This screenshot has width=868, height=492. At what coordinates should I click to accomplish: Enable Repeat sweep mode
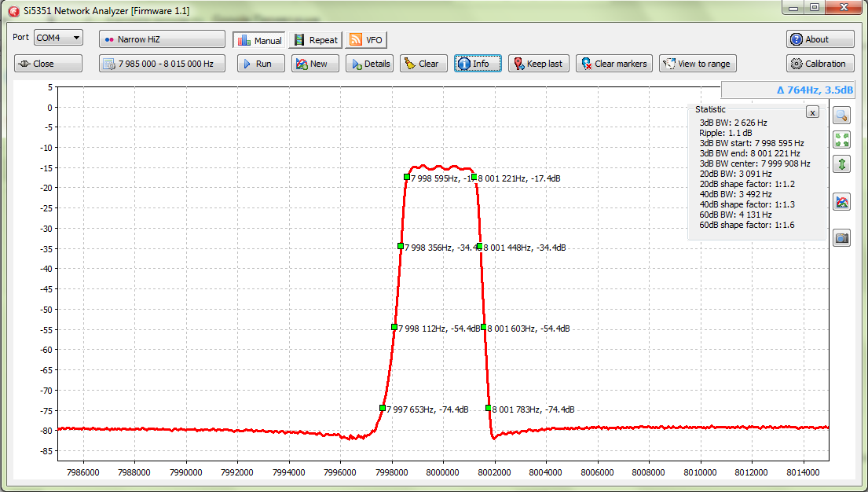click(x=316, y=40)
